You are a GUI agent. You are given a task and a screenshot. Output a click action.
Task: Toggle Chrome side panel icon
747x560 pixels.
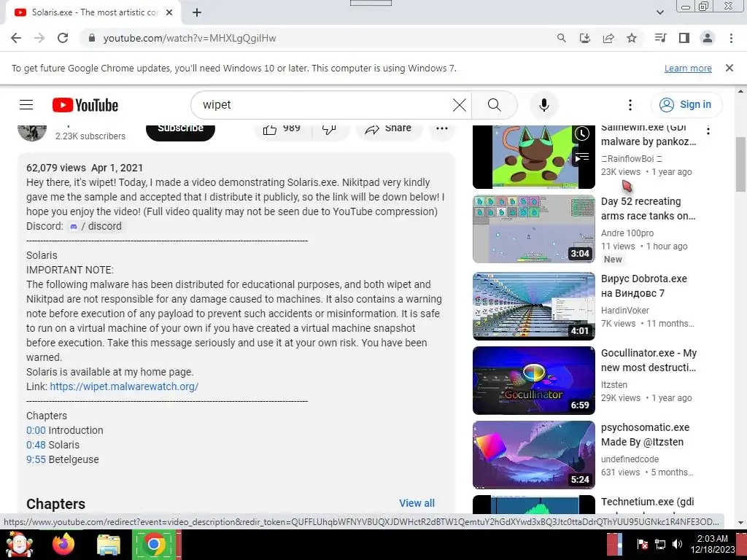(x=684, y=38)
